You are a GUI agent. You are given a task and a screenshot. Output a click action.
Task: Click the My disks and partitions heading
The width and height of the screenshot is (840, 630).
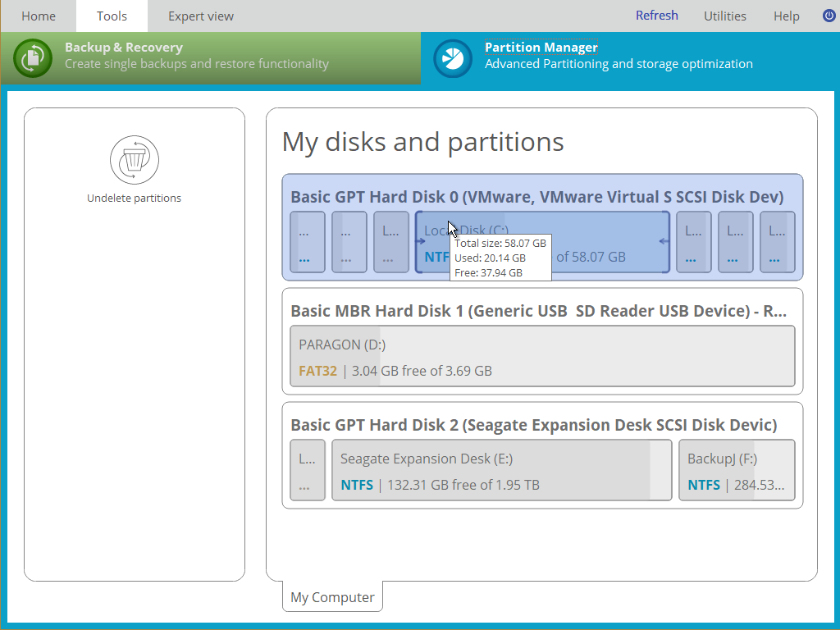(422, 143)
